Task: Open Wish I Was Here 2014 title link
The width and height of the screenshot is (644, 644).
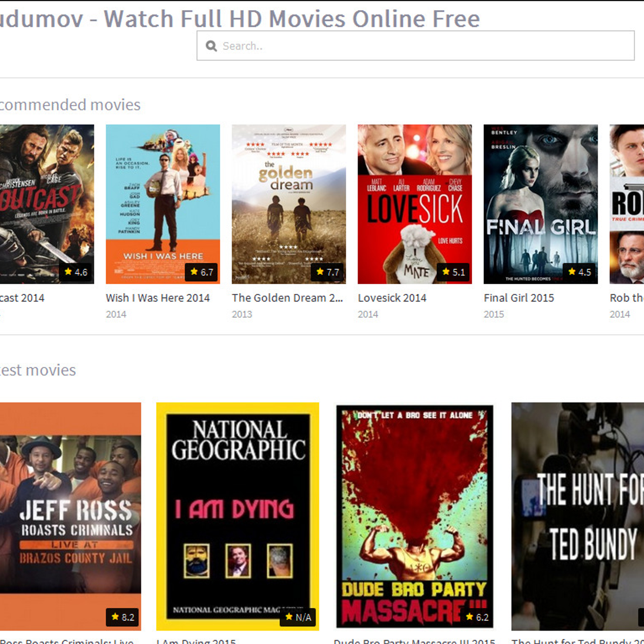Action: tap(158, 298)
